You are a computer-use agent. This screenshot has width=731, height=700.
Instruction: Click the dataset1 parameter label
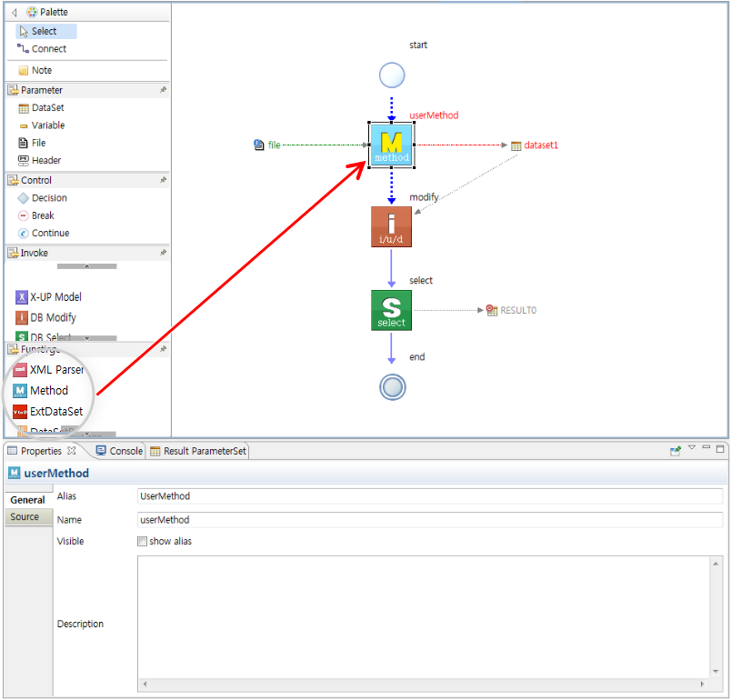(x=540, y=145)
